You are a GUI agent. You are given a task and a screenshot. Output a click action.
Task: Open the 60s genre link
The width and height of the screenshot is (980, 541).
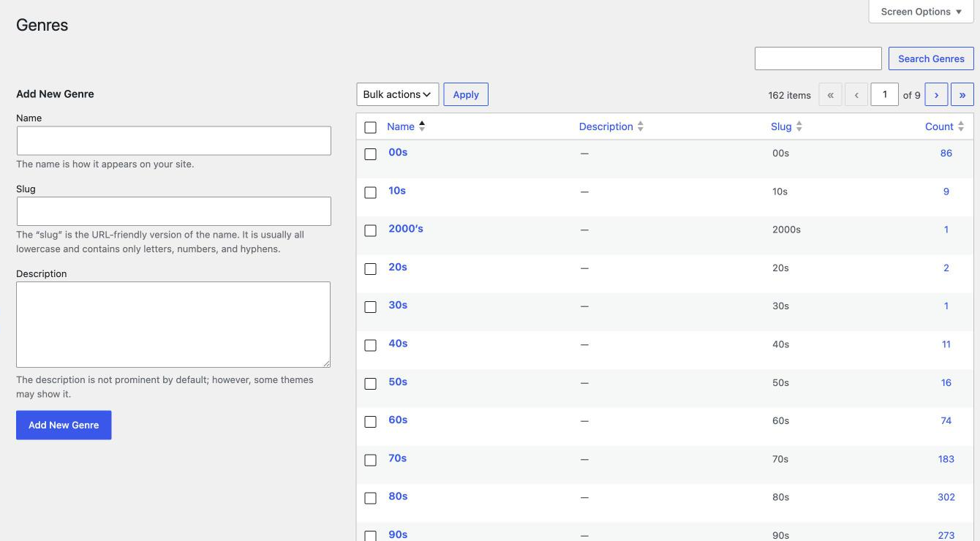pos(398,420)
